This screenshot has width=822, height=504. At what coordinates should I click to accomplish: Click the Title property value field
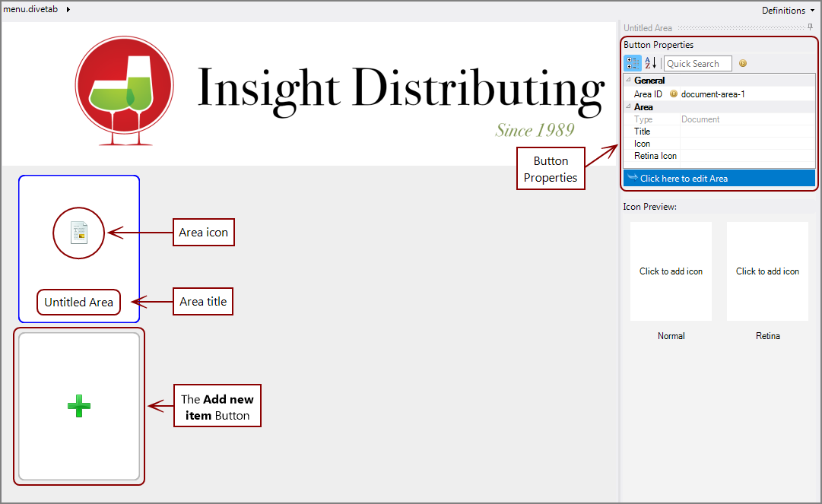745,131
